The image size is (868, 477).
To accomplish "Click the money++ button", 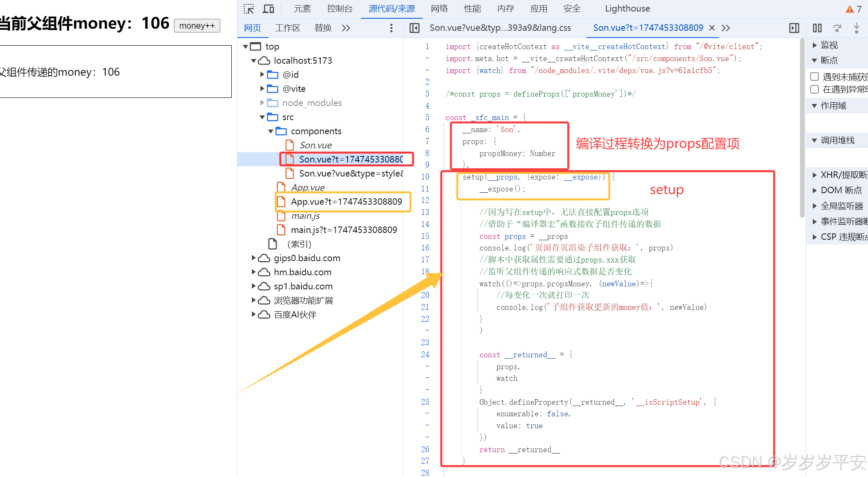I will (197, 26).
